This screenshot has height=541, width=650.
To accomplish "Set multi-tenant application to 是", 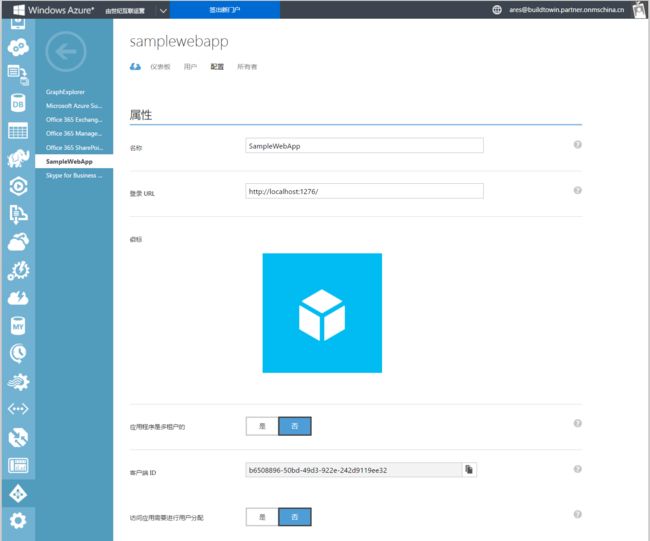I will [262, 426].
